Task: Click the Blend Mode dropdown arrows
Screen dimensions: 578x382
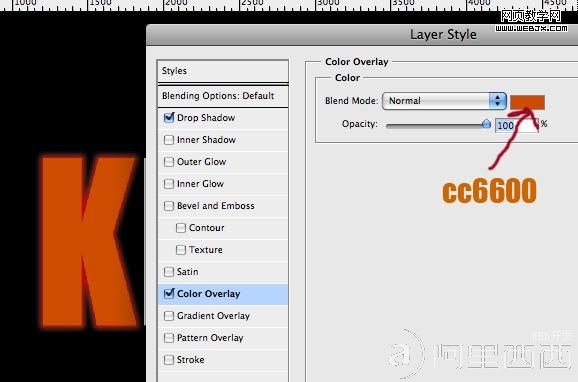Action: pyautogui.click(x=498, y=101)
